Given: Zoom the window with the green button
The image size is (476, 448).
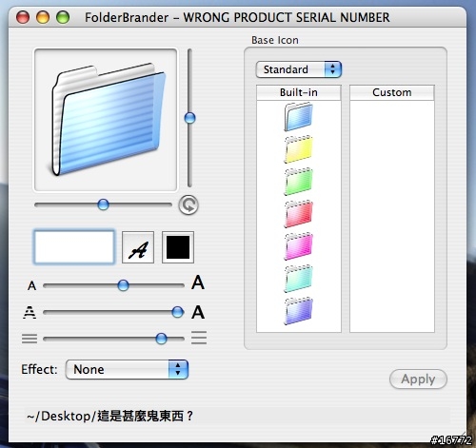Looking at the screenshot, I should (x=63, y=17).
